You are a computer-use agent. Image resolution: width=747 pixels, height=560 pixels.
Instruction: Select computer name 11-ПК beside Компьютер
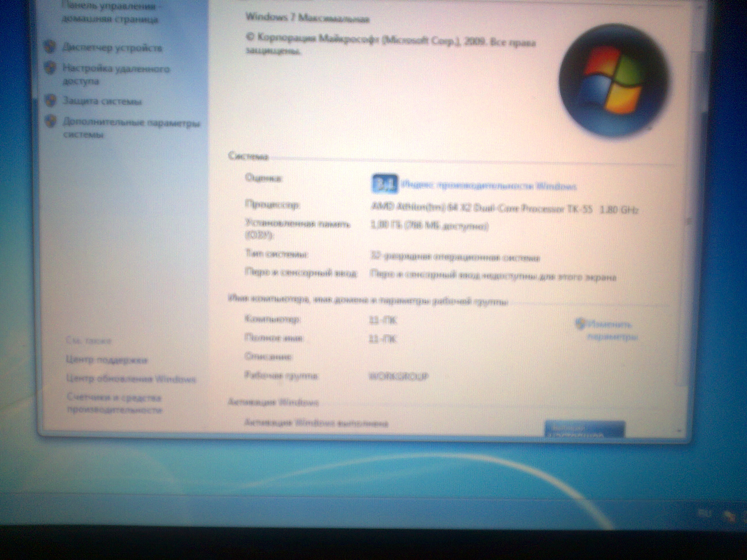[x=383, y=320]
